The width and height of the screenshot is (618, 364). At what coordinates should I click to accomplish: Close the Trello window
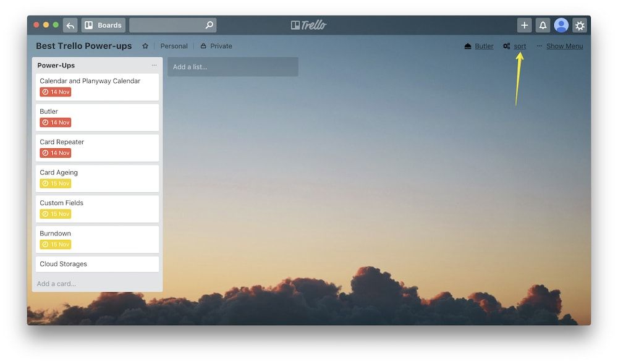[x=36, y=25]
